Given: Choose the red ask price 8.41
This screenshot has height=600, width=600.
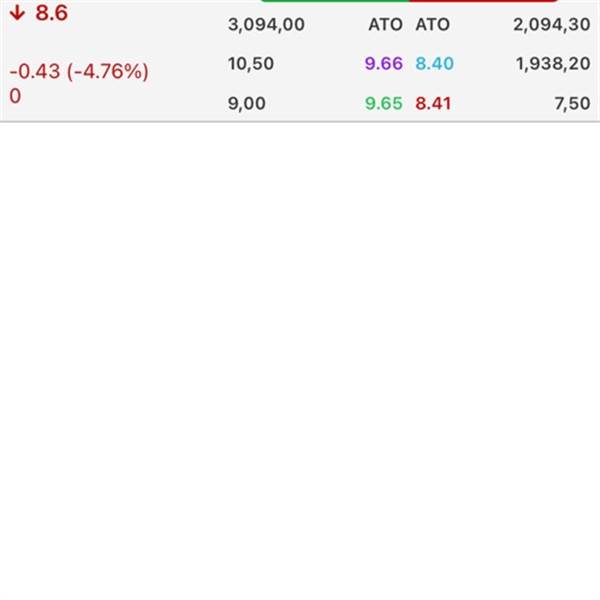Looking at the screenshot, I should [433, 103].
